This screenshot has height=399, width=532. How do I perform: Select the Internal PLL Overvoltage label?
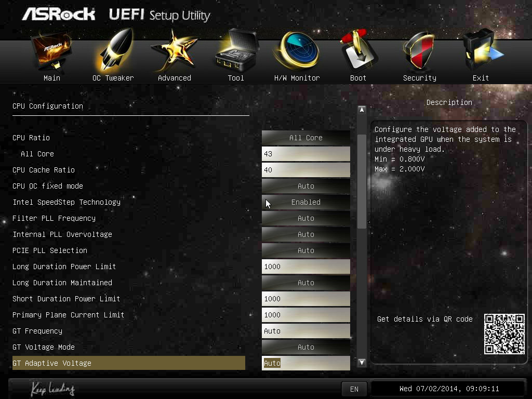point(62,234)
